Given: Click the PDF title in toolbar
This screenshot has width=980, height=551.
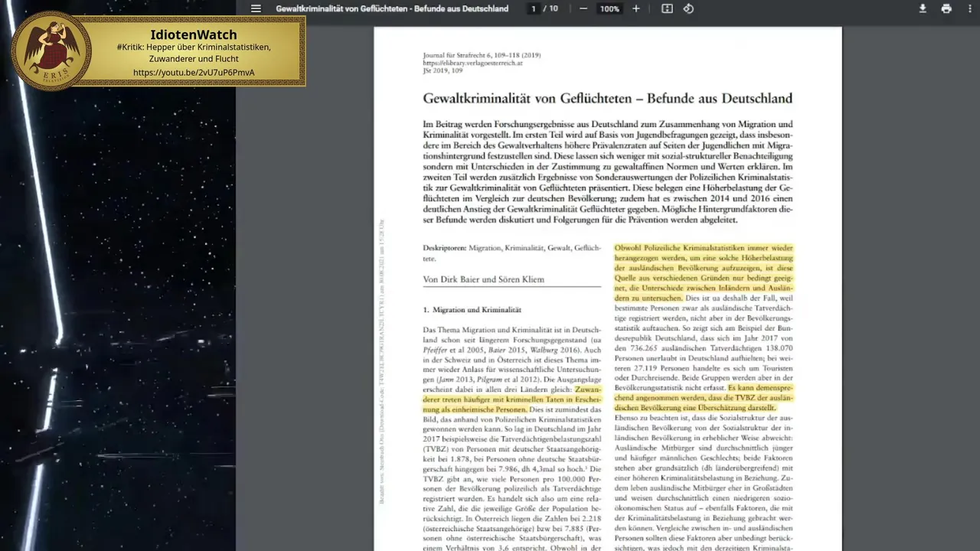Looking at the screenshot, I should point(392,8).
